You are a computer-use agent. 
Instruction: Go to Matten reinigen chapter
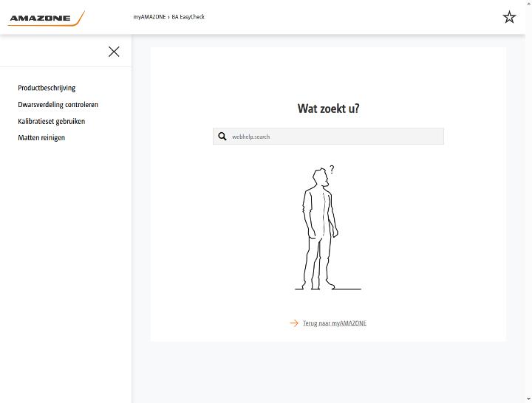pyautogui.click(x=41, y=137)
